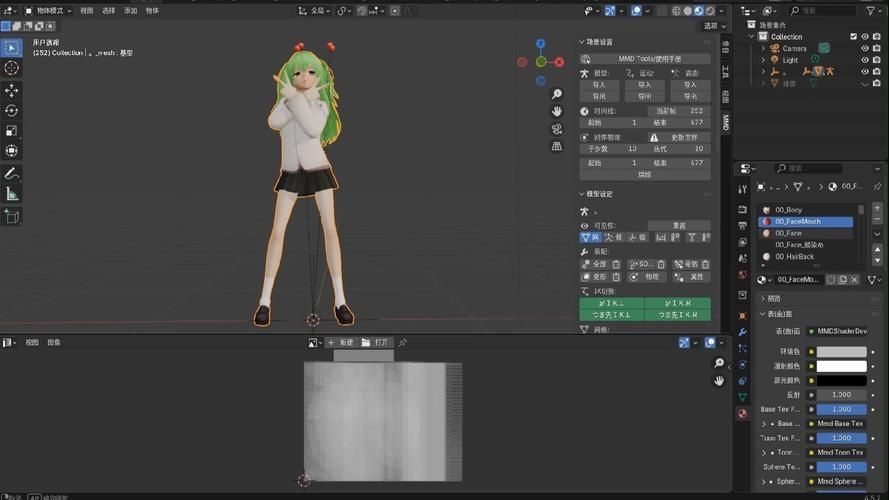This screenshot has width=889, height=500.
Task: Select the Measure tool
Action: 11,194
